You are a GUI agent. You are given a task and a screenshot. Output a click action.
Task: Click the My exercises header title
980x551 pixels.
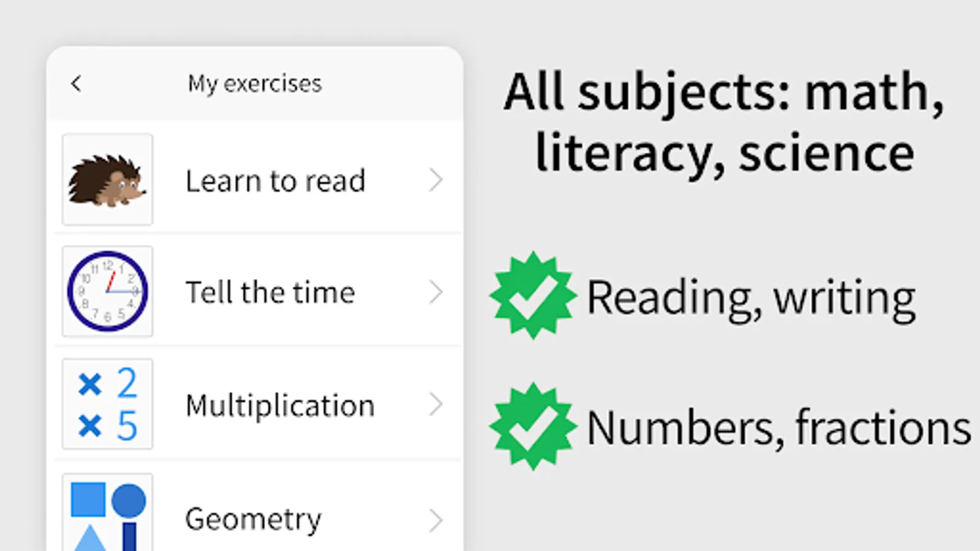(x=255, y=84)
